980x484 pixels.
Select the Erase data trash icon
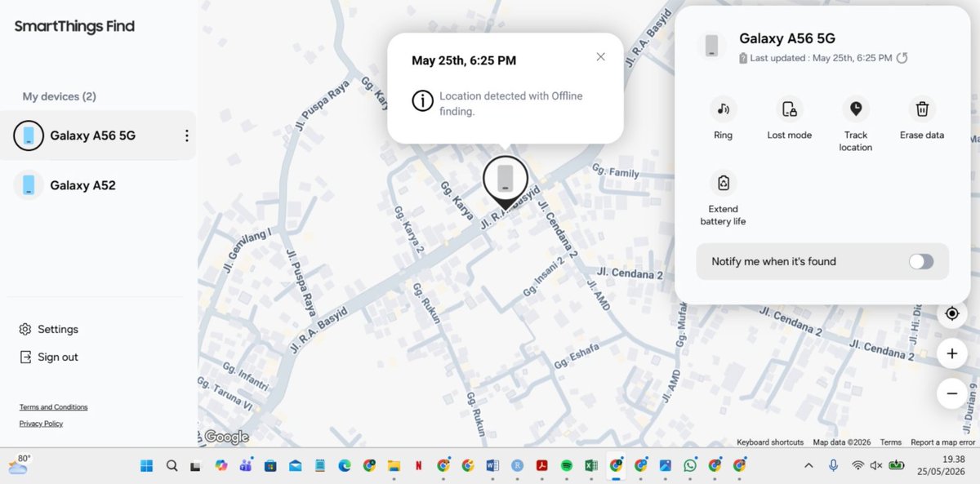(922, 109)
